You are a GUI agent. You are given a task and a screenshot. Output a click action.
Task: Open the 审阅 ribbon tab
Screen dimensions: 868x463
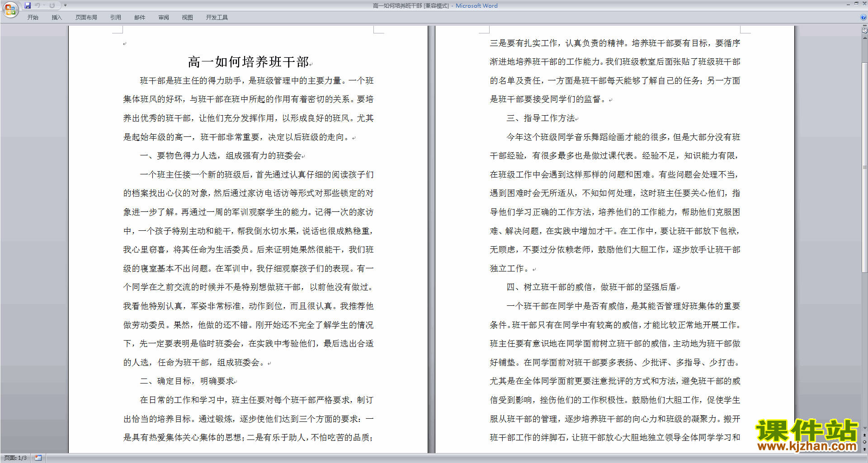click(x=164, y=17)
